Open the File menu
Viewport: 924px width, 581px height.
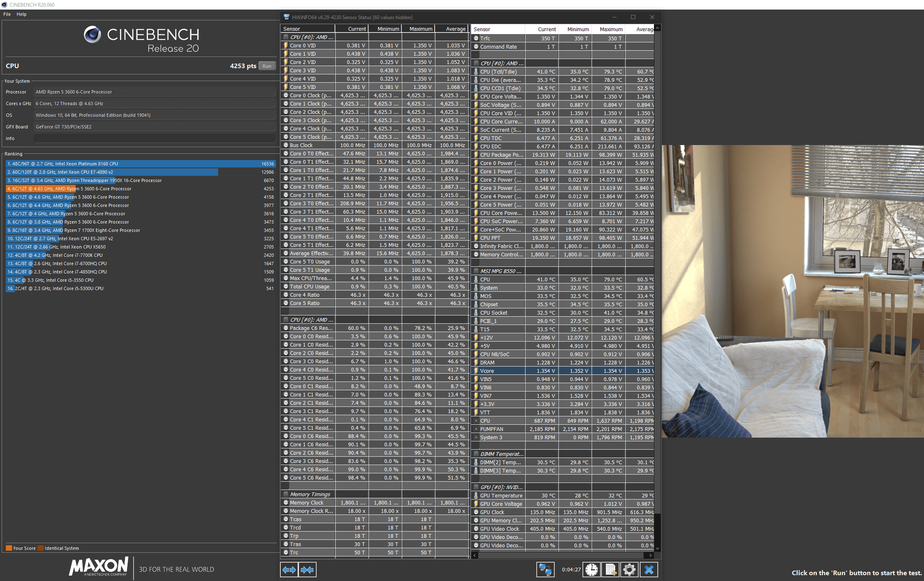tap(7, 14)
